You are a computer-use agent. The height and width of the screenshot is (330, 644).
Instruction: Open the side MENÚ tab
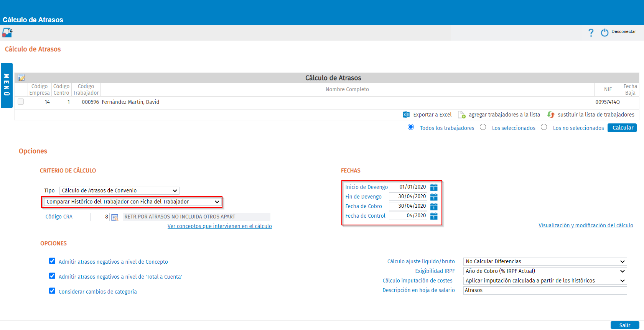[7, 85]
